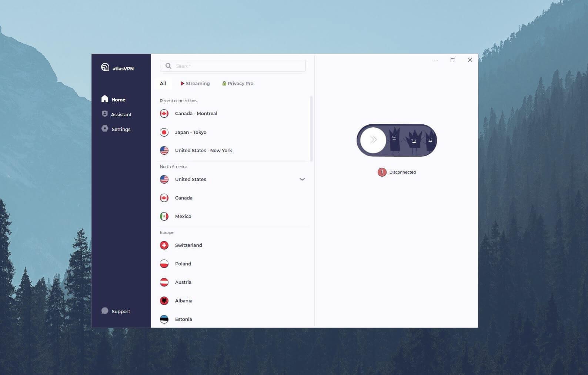Open the Settings menu item
588x375 pixels.
116,129
